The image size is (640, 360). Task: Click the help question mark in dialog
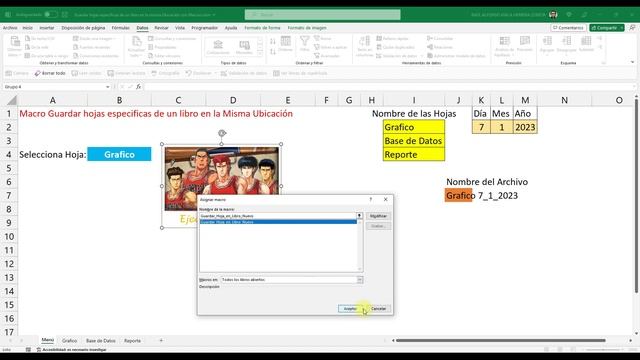[x=371, y=200]
